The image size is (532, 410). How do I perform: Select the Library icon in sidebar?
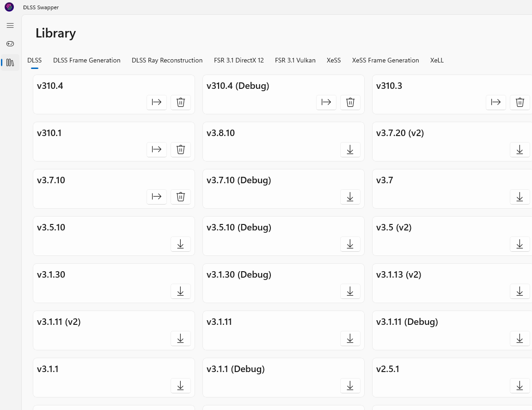(x=10, y=62)
